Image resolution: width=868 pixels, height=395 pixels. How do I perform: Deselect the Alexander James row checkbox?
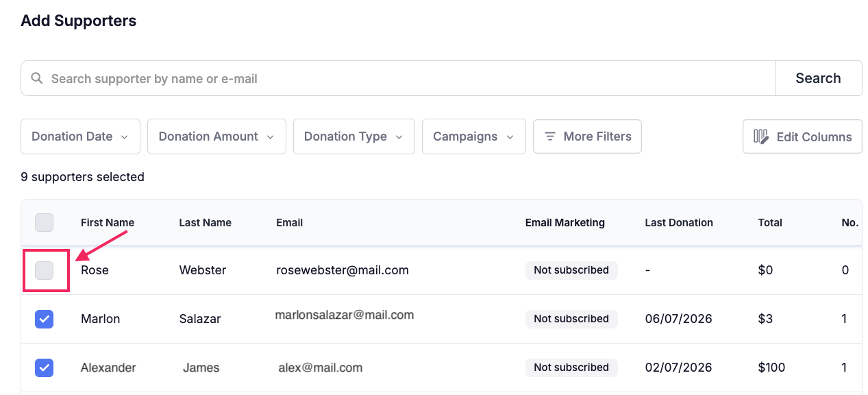[44, 368]
